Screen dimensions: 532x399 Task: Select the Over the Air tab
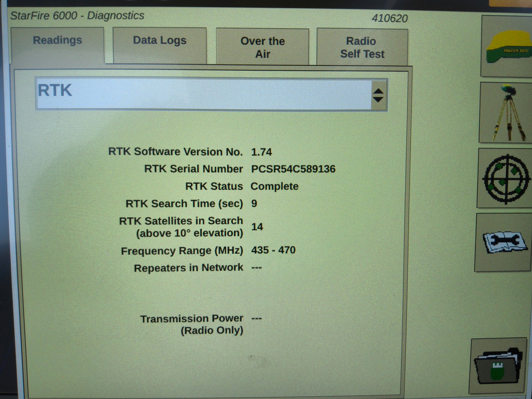point(262,48)
